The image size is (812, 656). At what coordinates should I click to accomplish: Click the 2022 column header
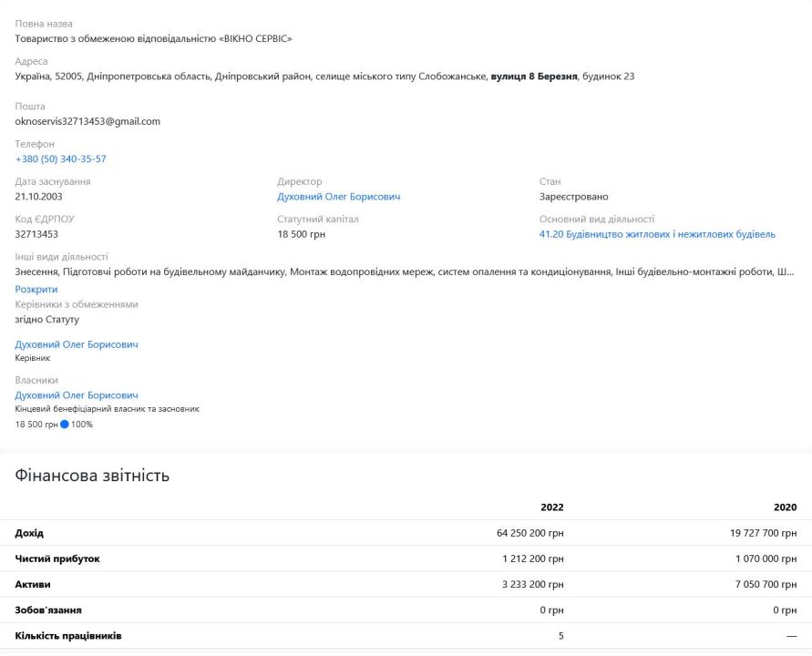pyautogui.click(x=551, y=507)
